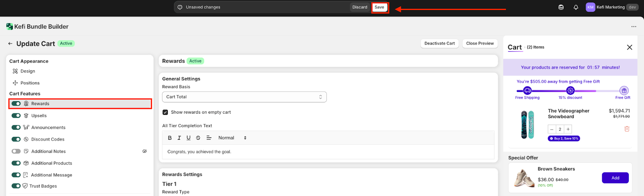The height and width of the screenshot is (196, 644).
Task: Open the Design settings item
Action: (28, 71)
